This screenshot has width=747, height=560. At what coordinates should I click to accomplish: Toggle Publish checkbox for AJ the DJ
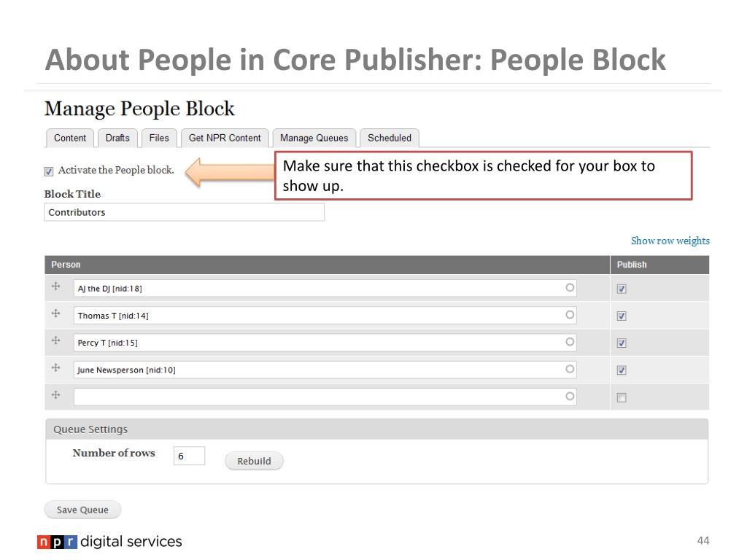(622, 289)
